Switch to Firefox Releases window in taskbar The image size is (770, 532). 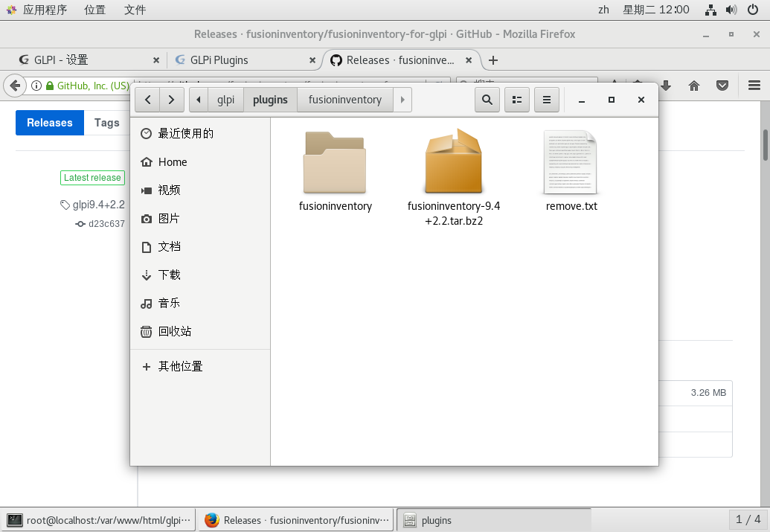(296, 520)
